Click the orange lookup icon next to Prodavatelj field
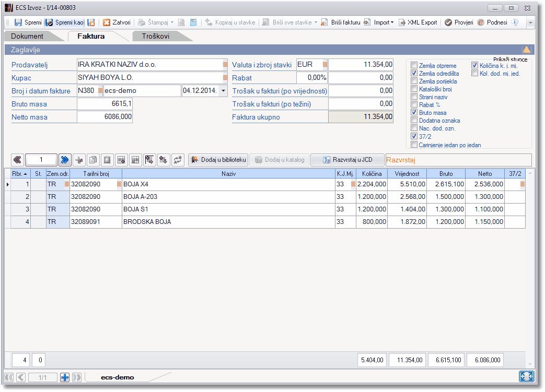Viewport: 545px width, 392px height. pos(225,65)
